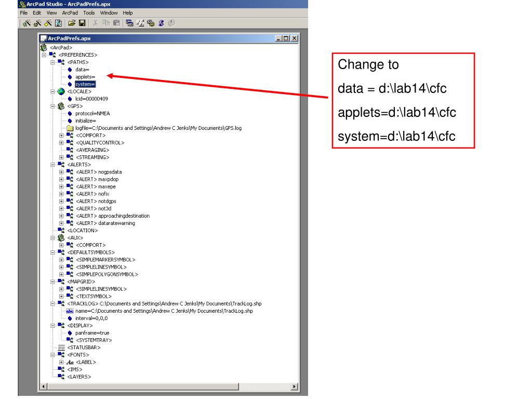Click the globe icon beside LOCALE

pos(61,91)
